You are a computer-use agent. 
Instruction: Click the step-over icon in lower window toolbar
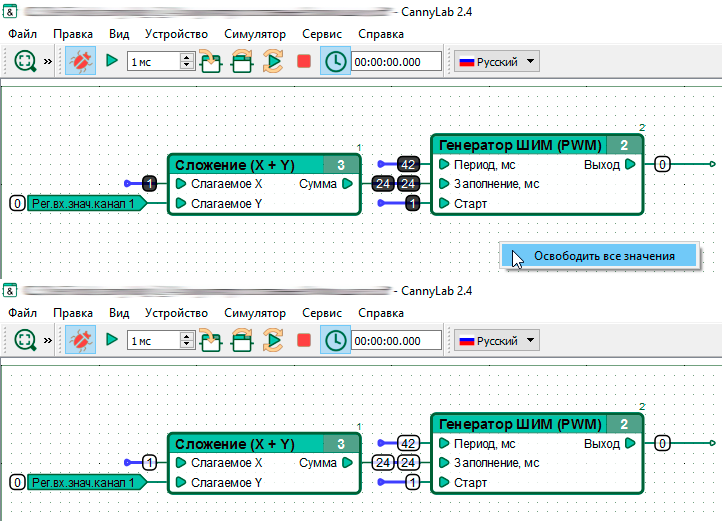click(x=242, y=340)
